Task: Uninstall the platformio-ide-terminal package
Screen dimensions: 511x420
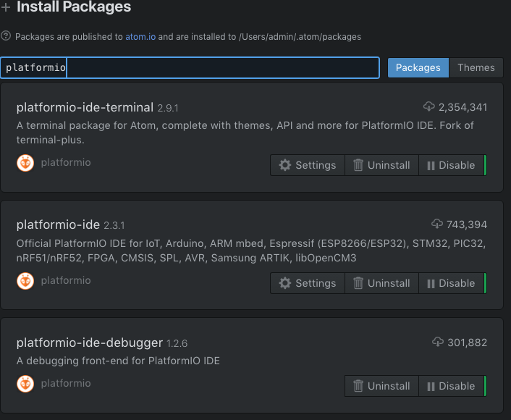Action: pos(381,165)
